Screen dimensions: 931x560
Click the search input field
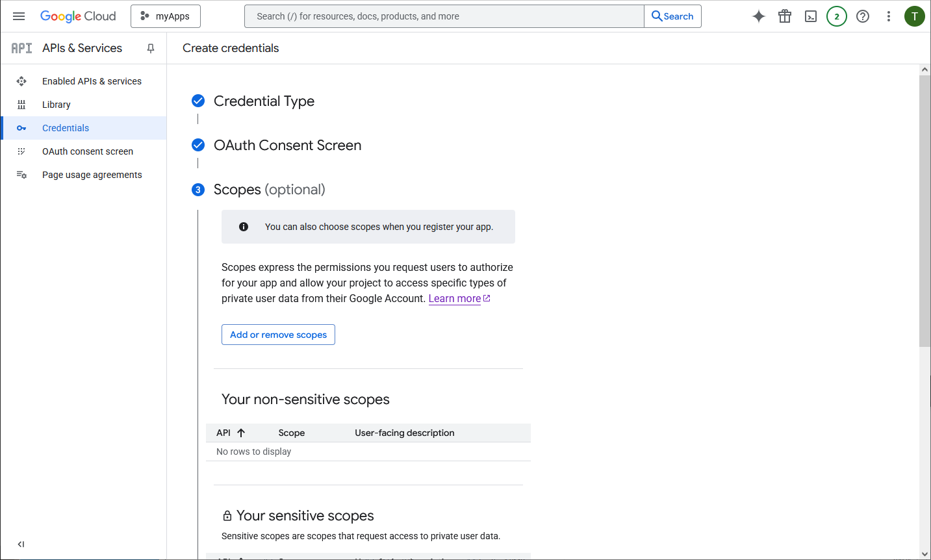point(444,16)
